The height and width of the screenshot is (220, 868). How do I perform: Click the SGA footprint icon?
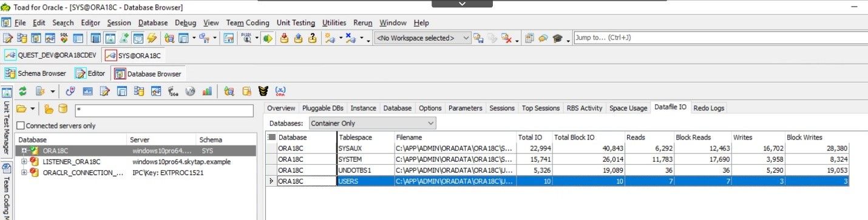[173, 91]
